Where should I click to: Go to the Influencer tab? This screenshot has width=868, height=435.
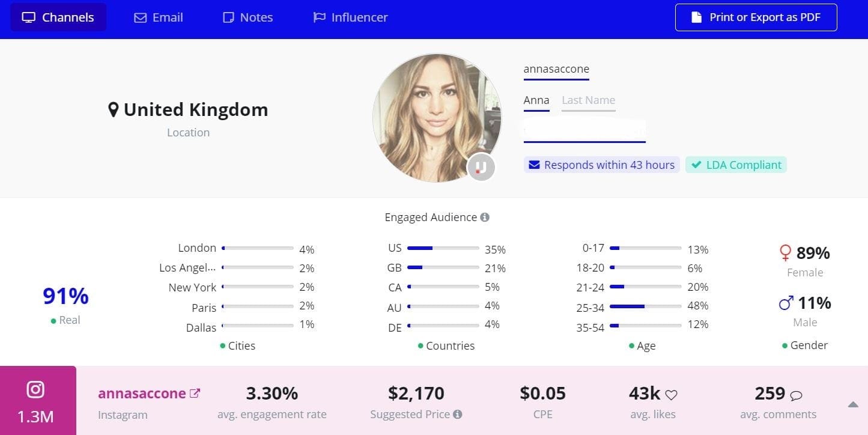(x=351, y=17)
